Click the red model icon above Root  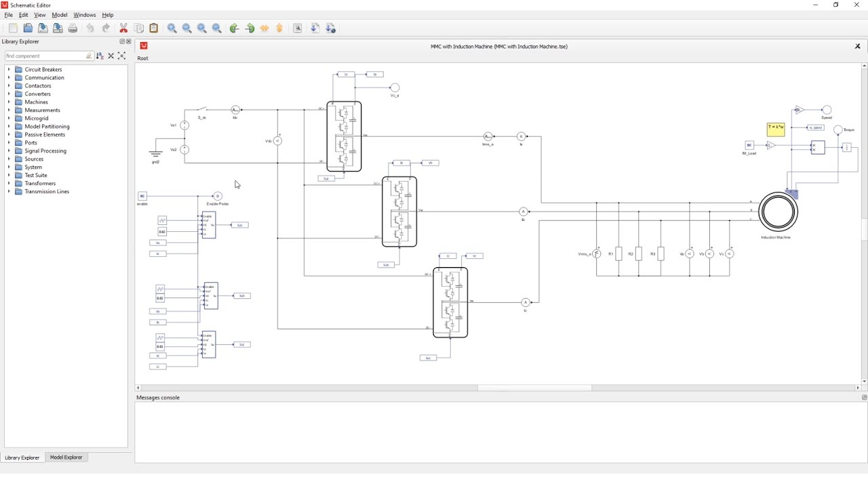[x=144, y=46]
